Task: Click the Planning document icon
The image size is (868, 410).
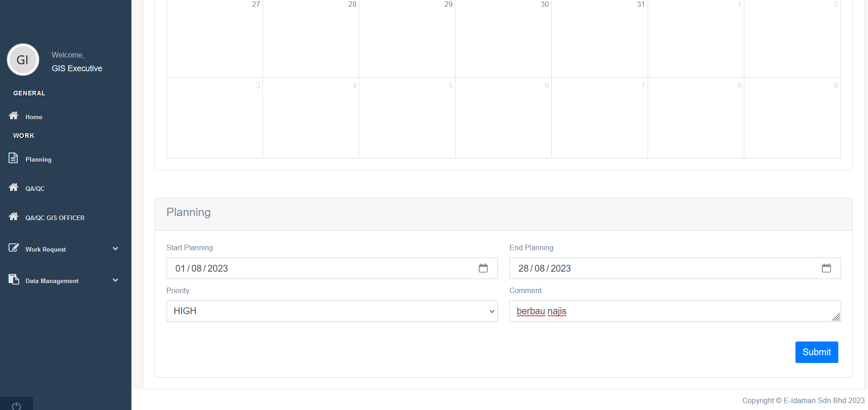Action: point(13,158)
